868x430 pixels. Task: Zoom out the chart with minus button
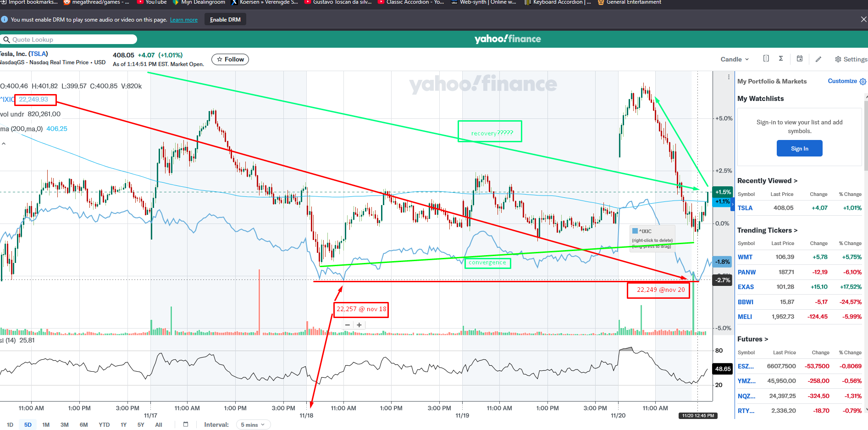tap(348, 325)
